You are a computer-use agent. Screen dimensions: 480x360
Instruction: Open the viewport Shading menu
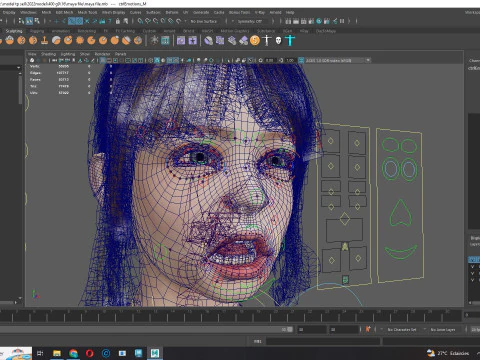[48, 54]
